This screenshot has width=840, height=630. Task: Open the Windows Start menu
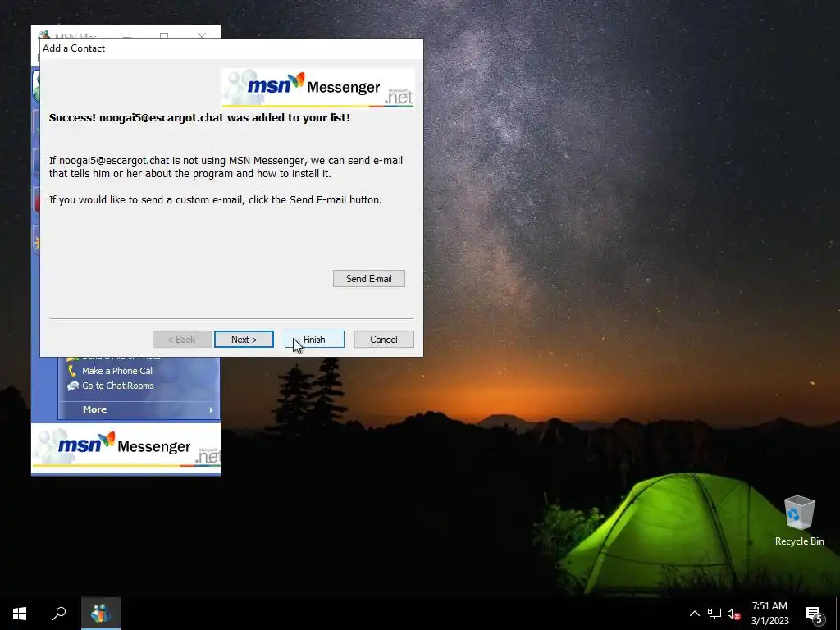click(x=20, y=614)
